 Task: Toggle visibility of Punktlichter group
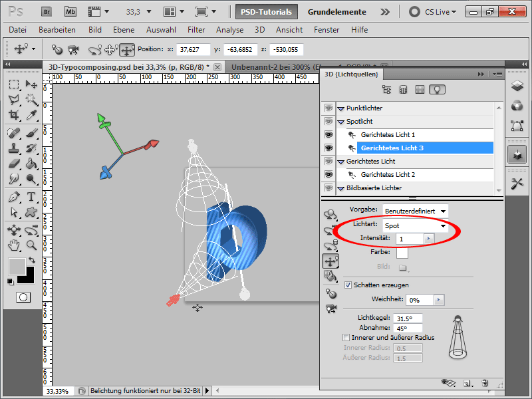point(329,108)
